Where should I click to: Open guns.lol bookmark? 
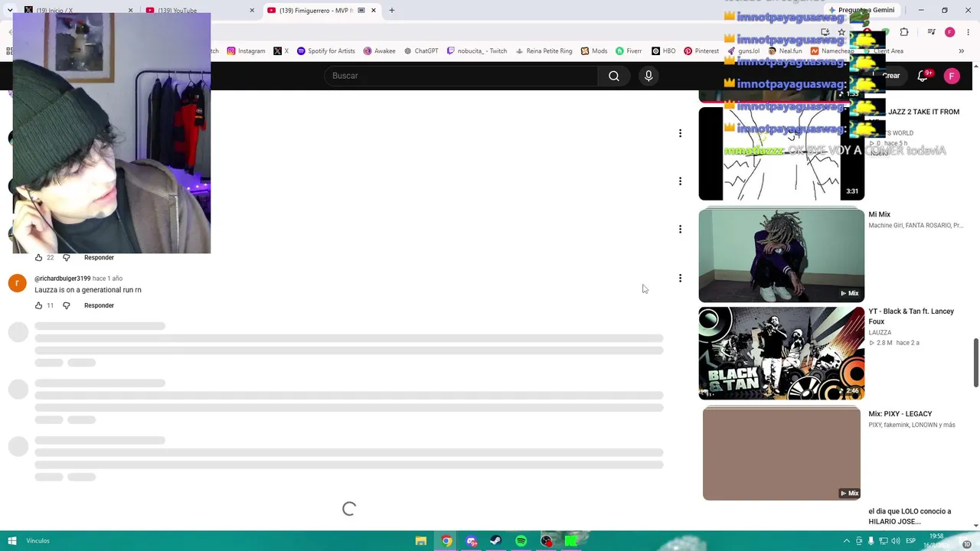click(x=743, y=51)
